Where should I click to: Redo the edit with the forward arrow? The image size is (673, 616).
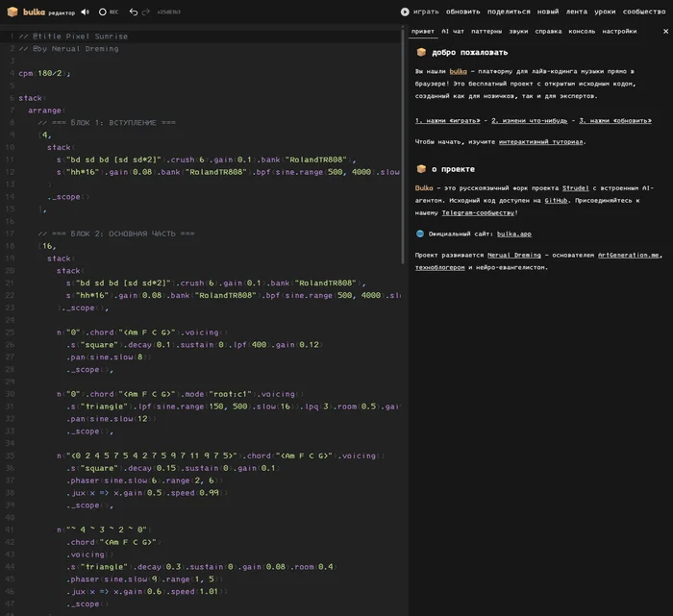[146, 12]
